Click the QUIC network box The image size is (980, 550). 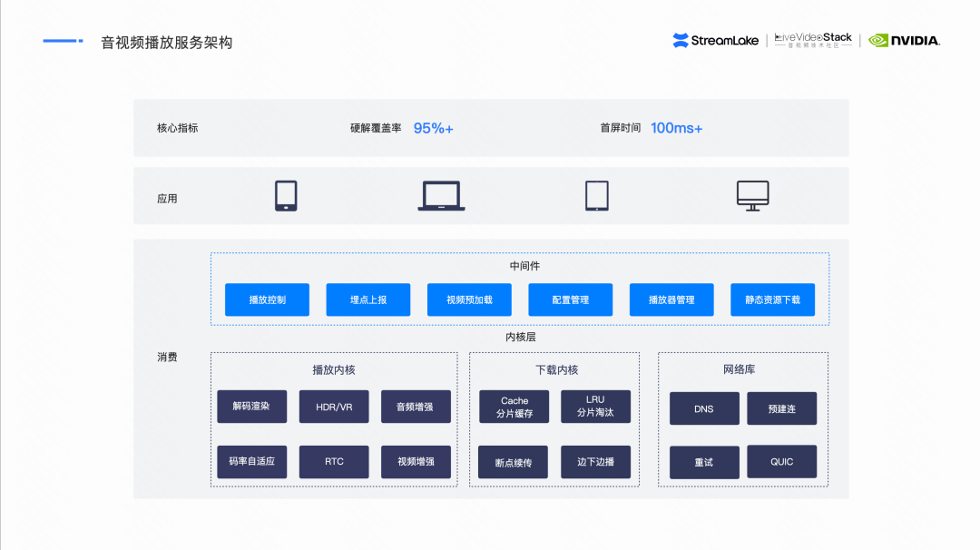pyautogui.click(x=781, y=461)
